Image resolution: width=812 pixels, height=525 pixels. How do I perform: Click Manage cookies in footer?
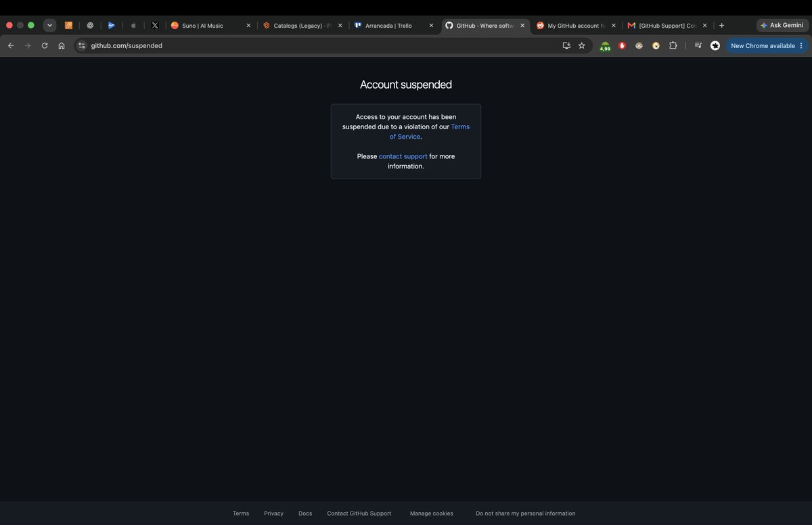coord(432,513)
